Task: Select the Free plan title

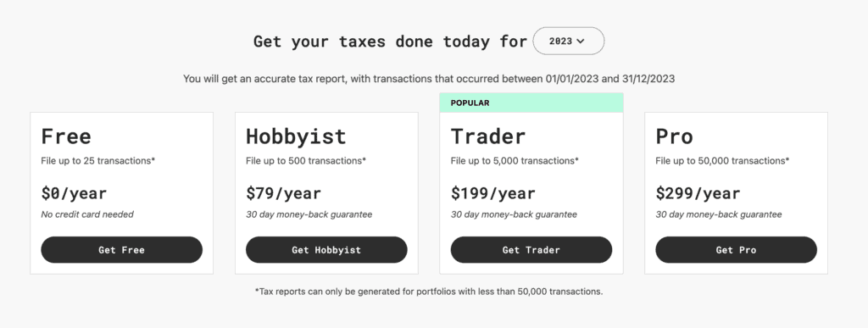Action: click(x=66, y=136)
